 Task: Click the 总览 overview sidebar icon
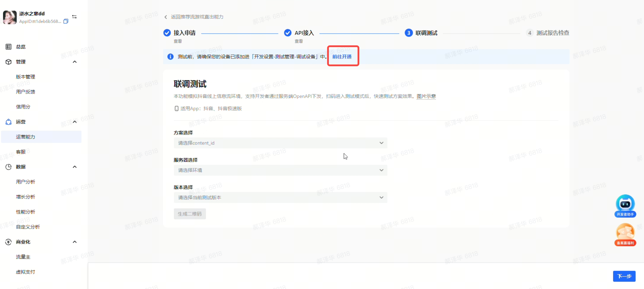click(x=8, y=47)
